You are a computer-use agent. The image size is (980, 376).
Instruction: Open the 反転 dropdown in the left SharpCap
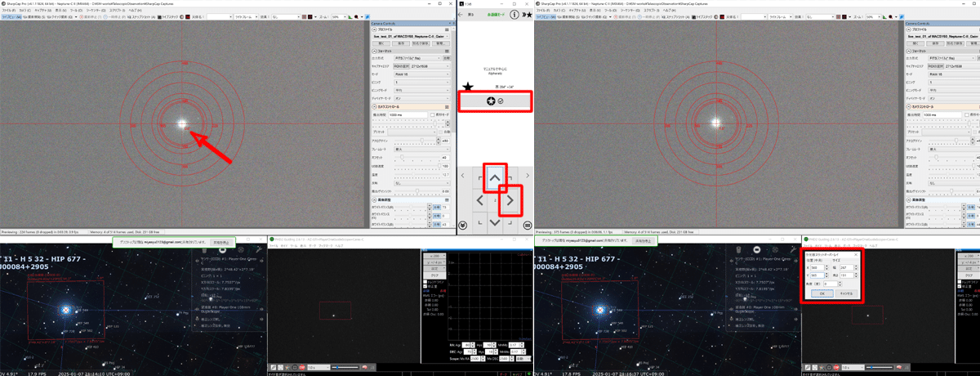pos(422,183)
